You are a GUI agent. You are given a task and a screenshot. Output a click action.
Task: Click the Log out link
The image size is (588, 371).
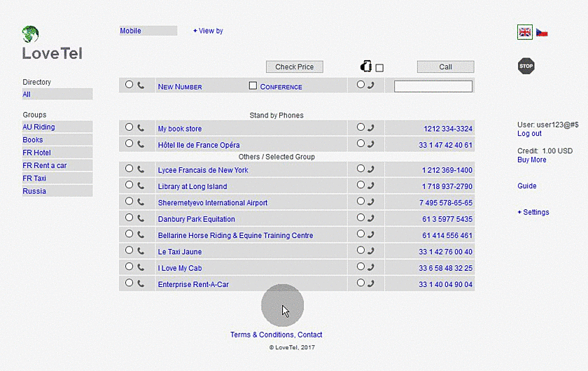529,134
